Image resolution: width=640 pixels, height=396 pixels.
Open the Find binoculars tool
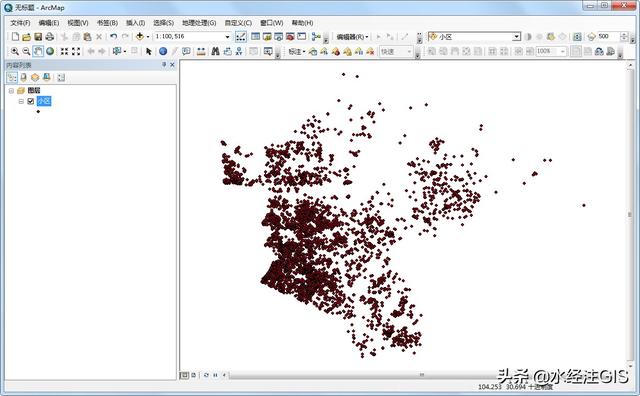pos(216,51)
